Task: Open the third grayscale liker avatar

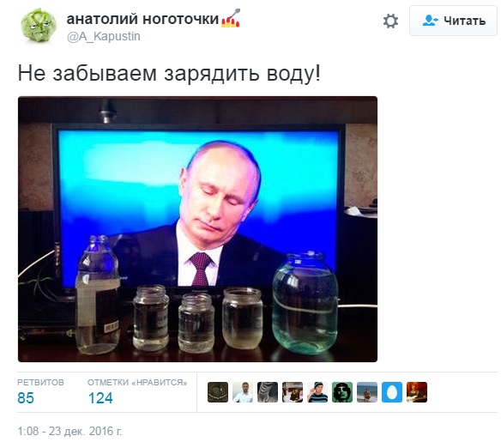Action: (268, 392)
